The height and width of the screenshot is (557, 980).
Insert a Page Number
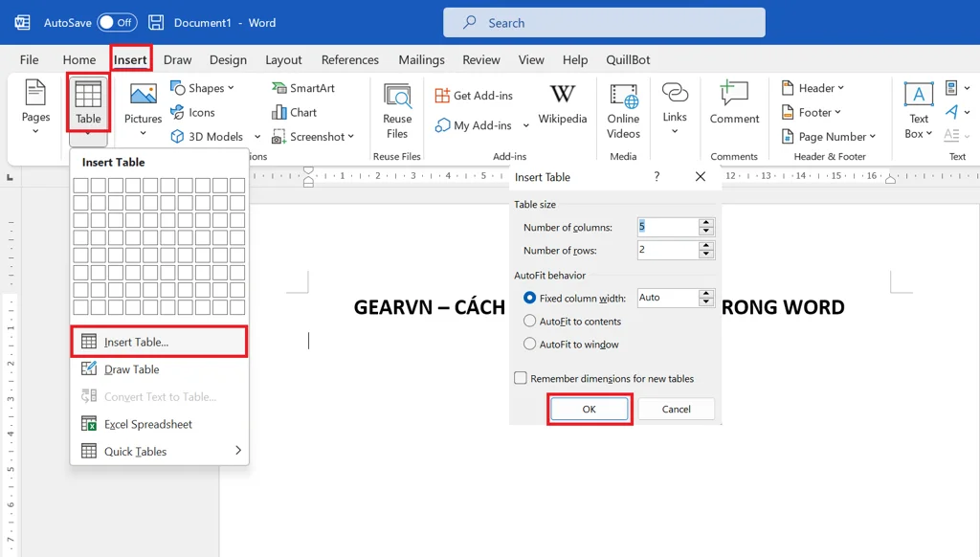tap(829, 136)
